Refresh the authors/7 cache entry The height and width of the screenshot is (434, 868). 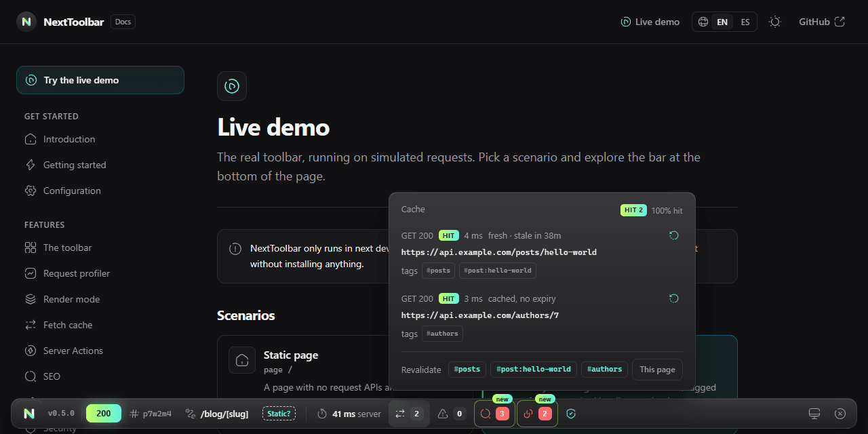click(673, 298)
